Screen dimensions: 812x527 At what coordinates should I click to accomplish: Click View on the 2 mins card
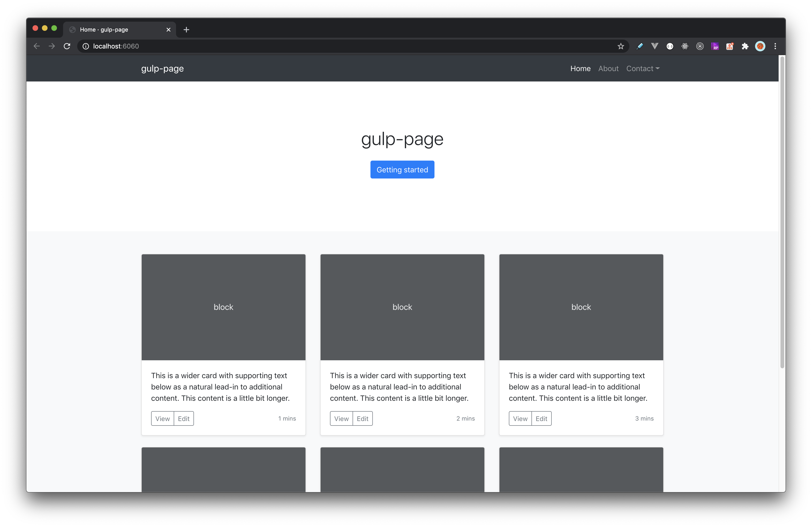[341, 418]
